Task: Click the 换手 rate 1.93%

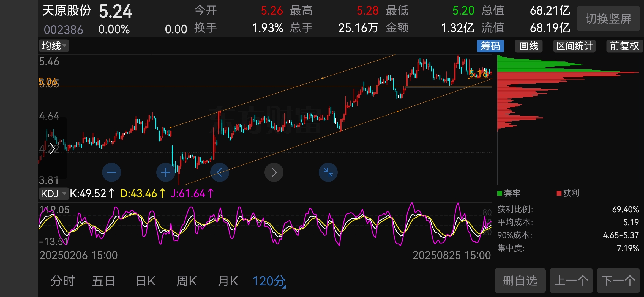Action: [268, 28]
